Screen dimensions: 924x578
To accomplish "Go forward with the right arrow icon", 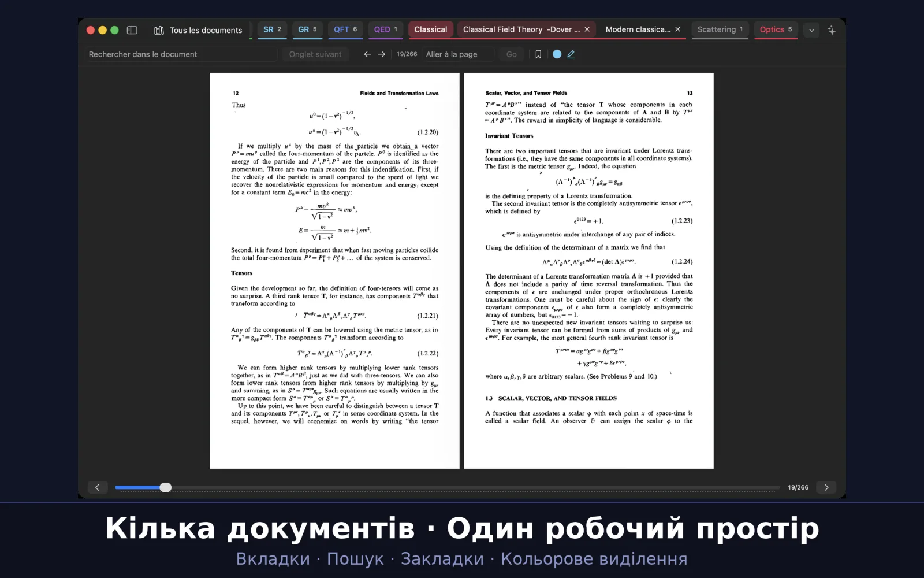I will tap(382, 54).
